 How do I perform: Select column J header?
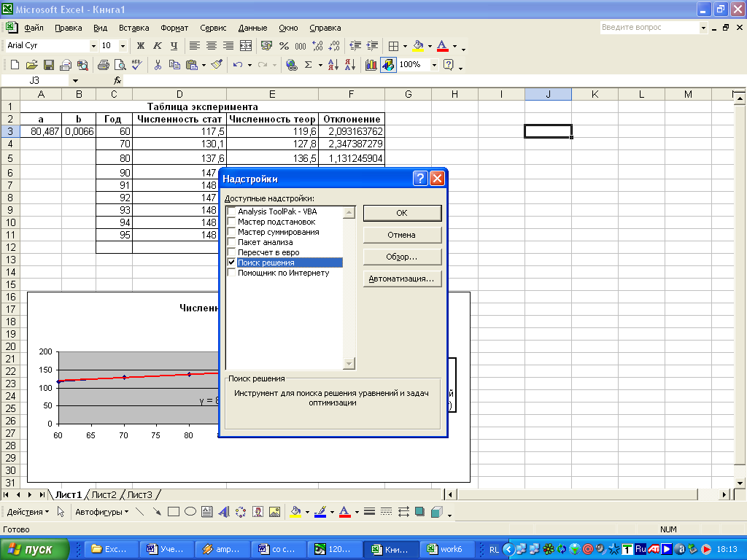point(548,94)
